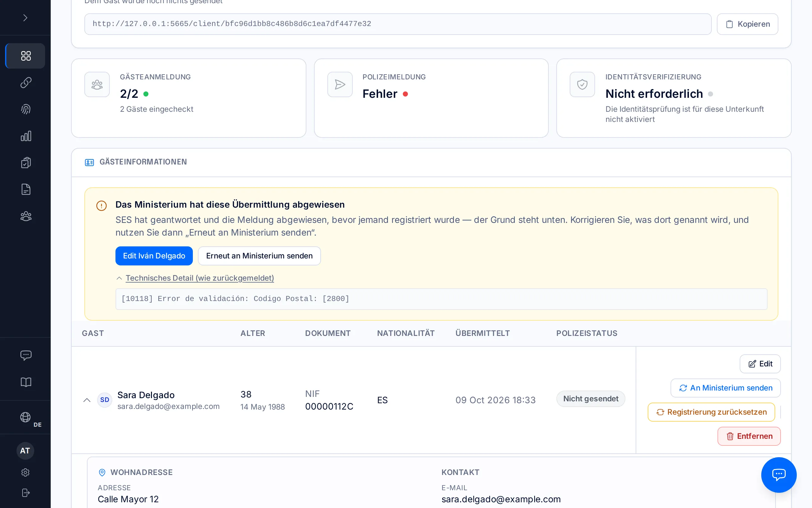Viewport: 812px width, 508px height.
Task: Click the Polizeistatus column header
Action: tap(586, 333)
